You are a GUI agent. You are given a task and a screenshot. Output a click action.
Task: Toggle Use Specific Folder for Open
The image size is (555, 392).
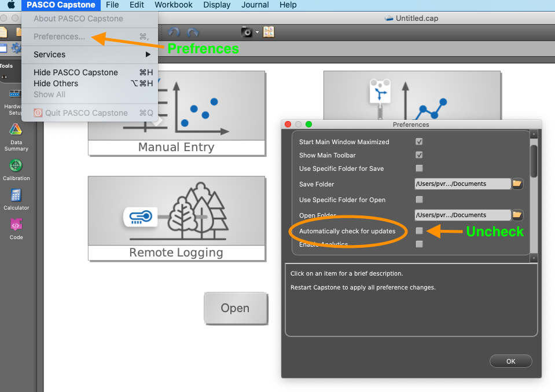point(419,199)
